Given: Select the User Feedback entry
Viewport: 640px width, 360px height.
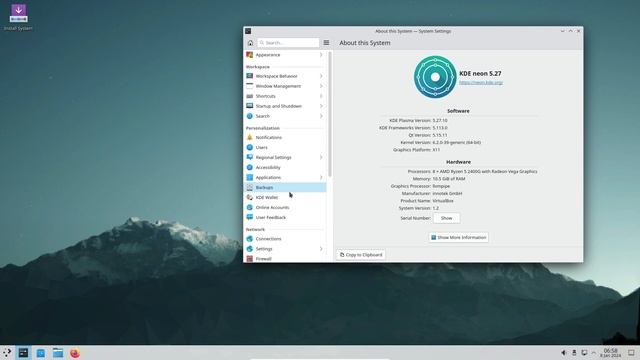Looking at the screenshot, I should [285, 217].
